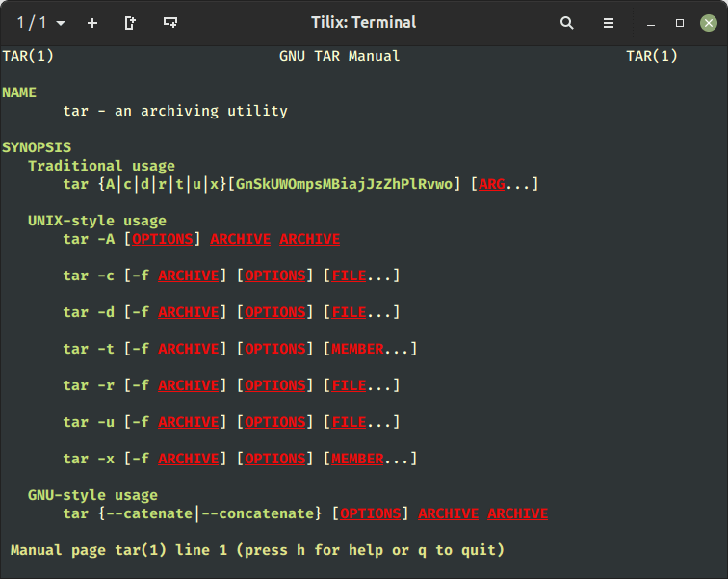Image resolution: width=728 pixels, height=579 pixels.
Task: Minimize the Tilix window
Action: click(x=652, y=22)
